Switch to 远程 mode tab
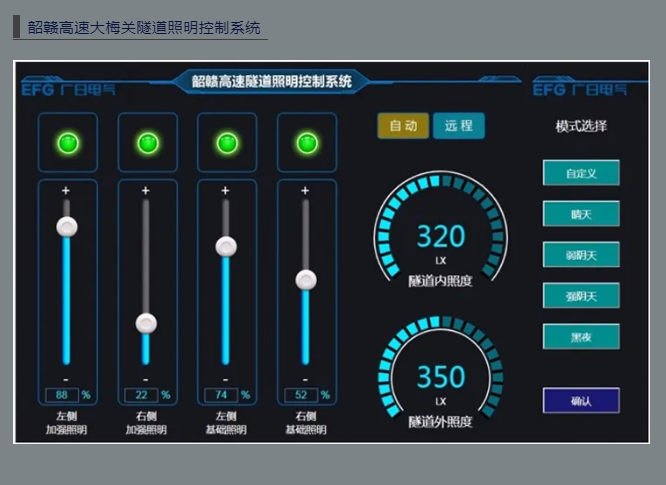 point(459,126)
